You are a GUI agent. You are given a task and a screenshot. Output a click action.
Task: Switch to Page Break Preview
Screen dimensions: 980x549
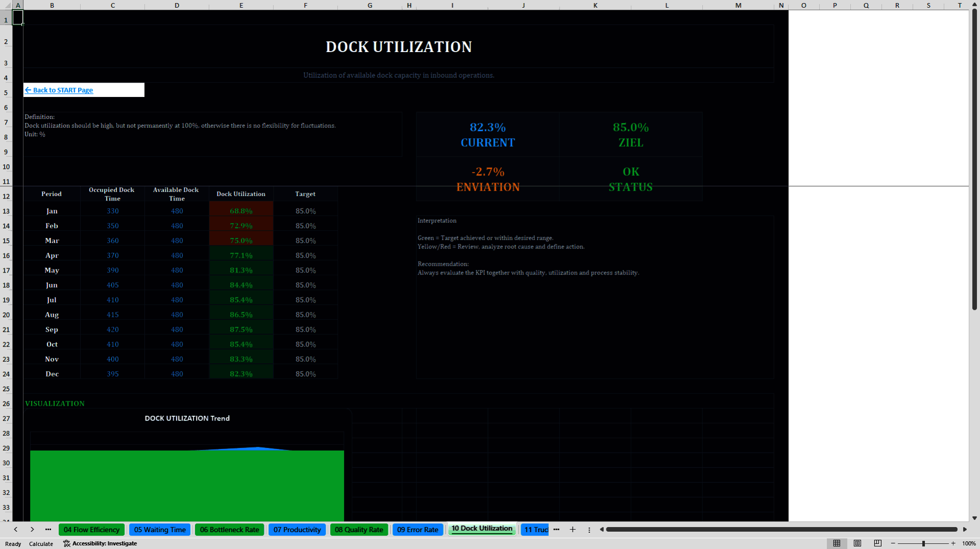pyautogui.click(x=878, y=543)
